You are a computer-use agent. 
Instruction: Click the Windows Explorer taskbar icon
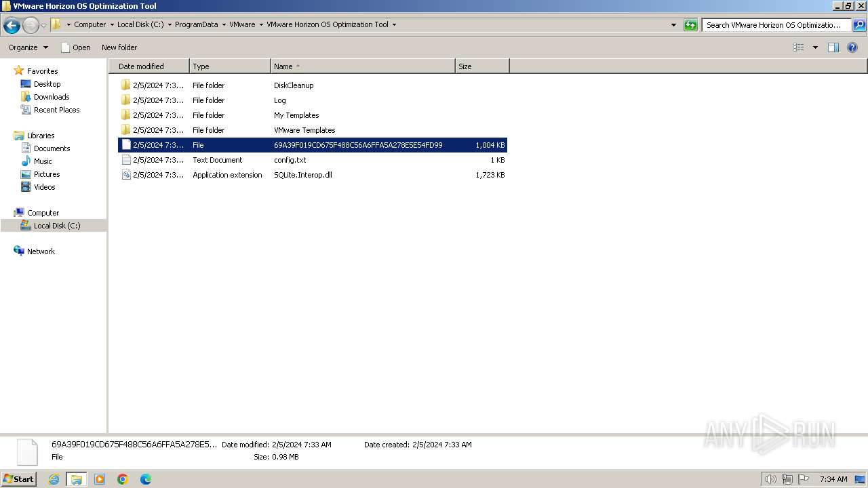click(x=77, y=479)
